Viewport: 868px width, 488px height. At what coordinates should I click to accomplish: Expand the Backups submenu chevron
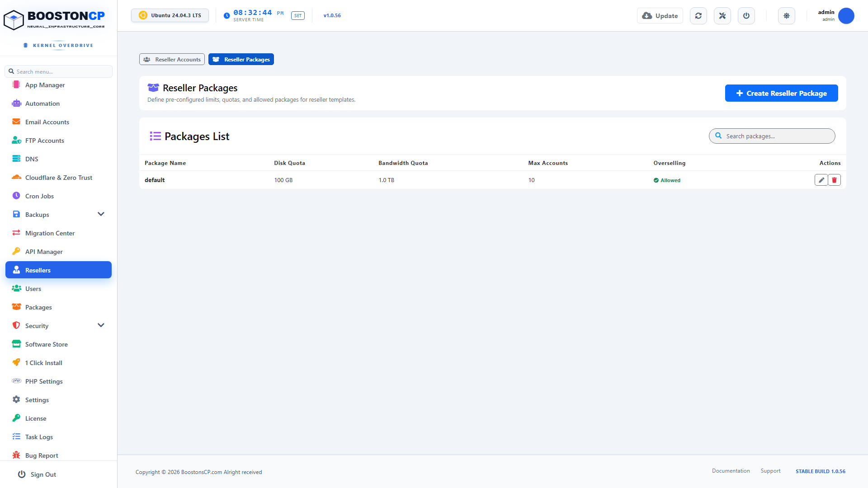tap(101, 214)
